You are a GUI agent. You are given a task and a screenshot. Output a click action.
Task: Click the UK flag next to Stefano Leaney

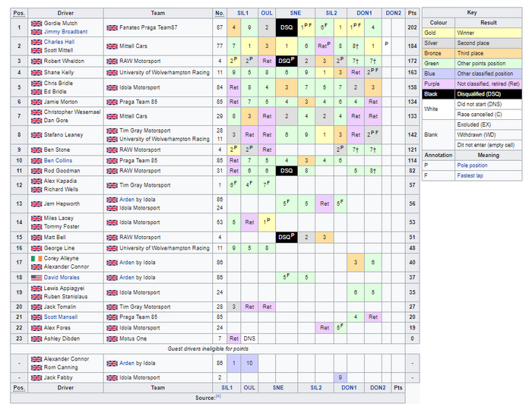(36, 135)
